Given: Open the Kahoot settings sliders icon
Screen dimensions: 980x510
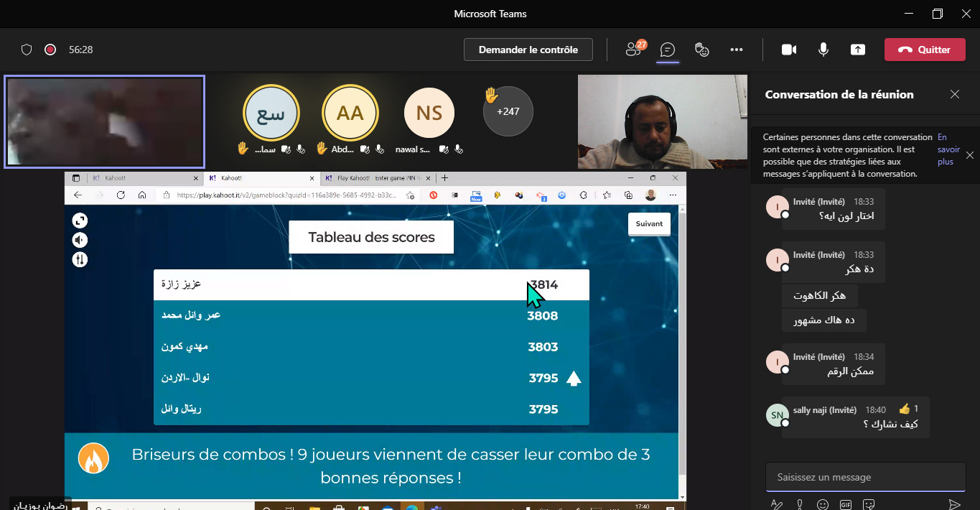Looking at the screenshot, I should click(x=80, y=259).
